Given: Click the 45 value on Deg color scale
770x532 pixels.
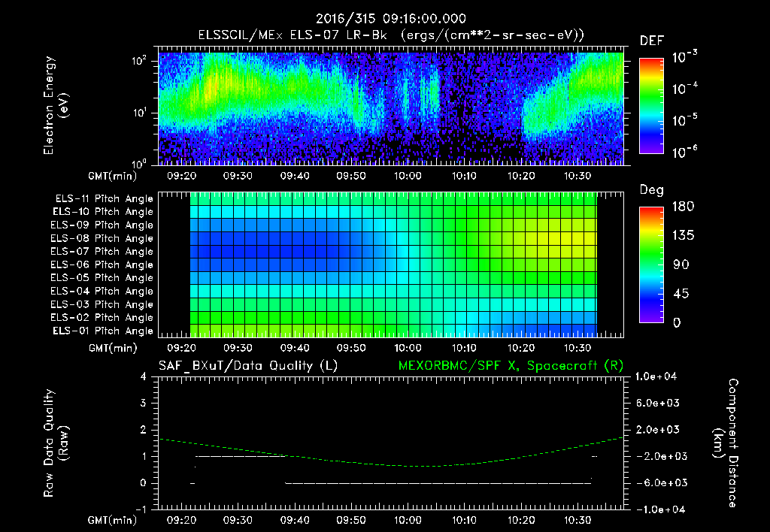Looking at the screenshot, I should click(x=681, y=294).
